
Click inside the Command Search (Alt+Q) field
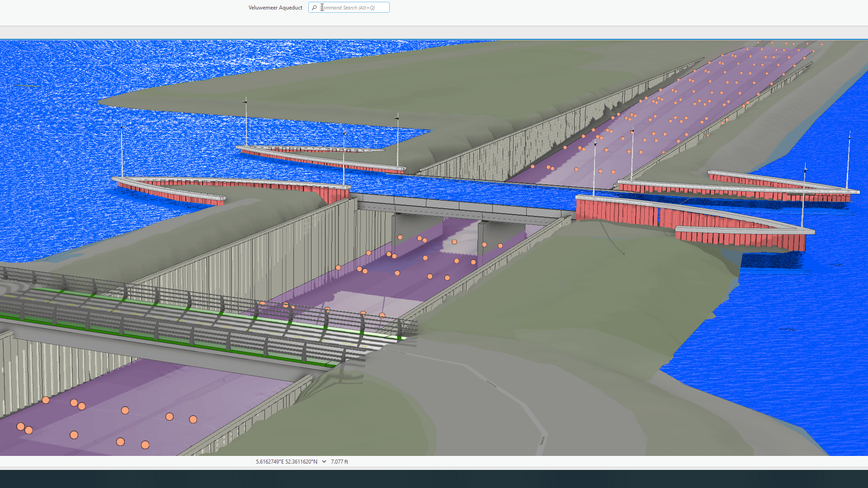tap(353, 7)
